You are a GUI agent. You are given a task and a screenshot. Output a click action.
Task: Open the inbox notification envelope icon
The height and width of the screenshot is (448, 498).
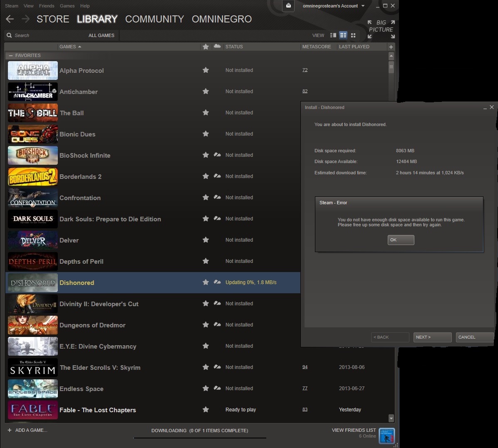click(288, 6)
